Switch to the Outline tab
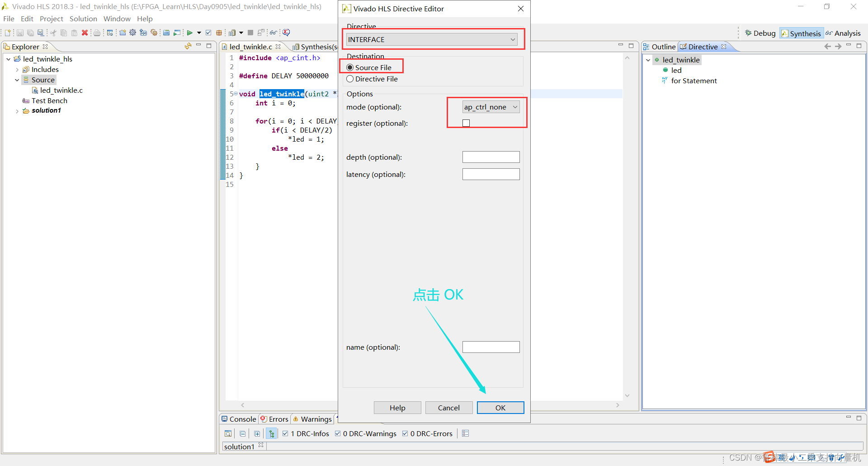This screenshot has height=466, width=868. click(660, 47)
